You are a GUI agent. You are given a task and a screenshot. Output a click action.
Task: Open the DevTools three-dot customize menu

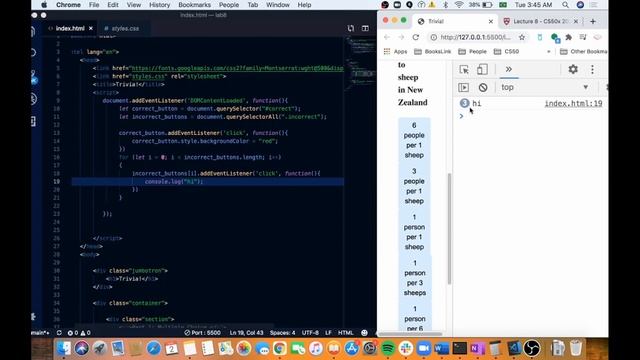592,69
